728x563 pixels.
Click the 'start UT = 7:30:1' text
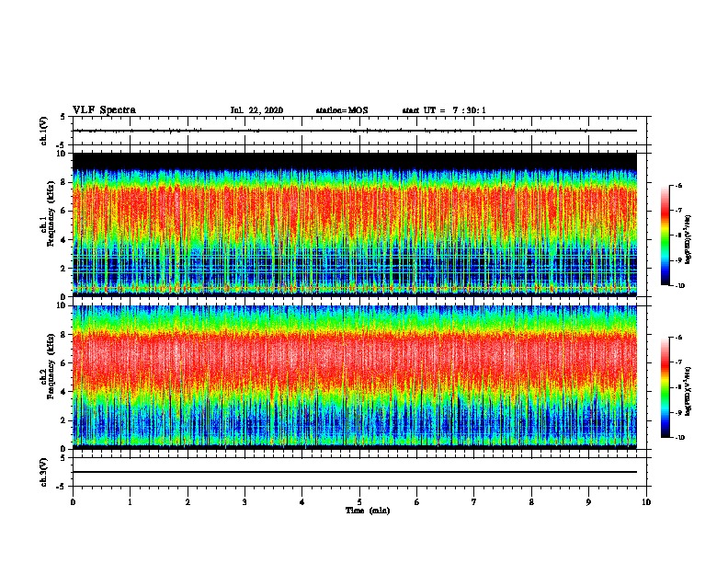point(444,110)
